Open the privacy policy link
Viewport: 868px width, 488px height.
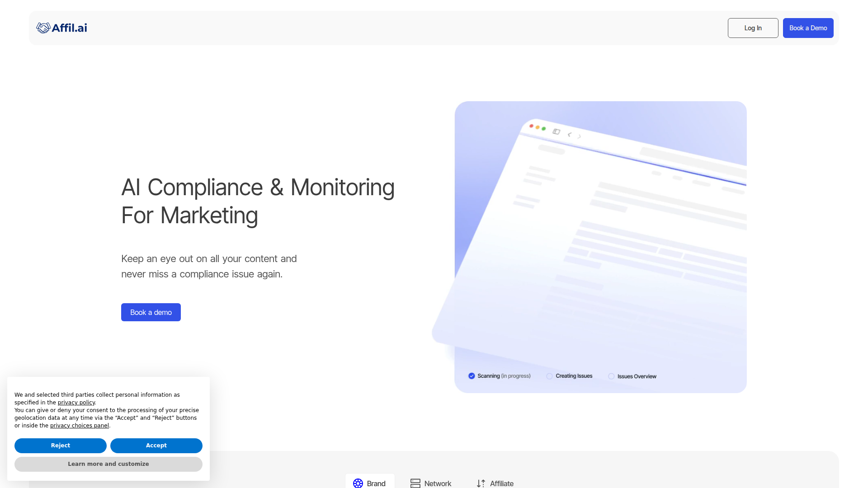click(x=76, y=403)
